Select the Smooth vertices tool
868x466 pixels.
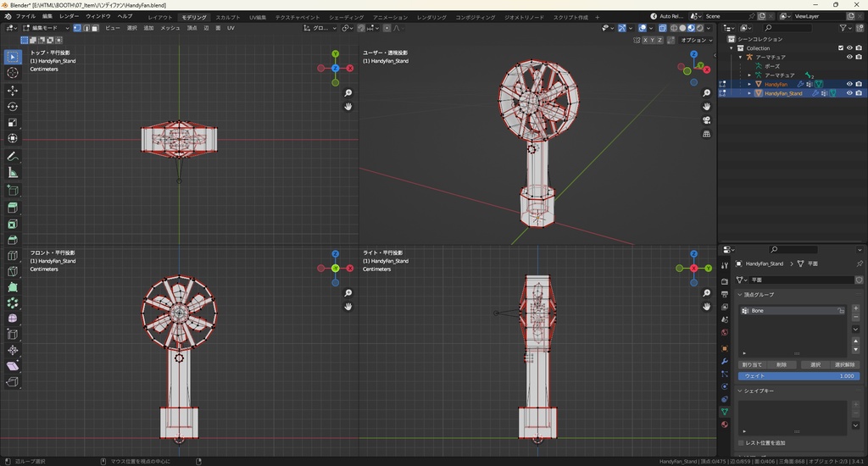(12, 319)
